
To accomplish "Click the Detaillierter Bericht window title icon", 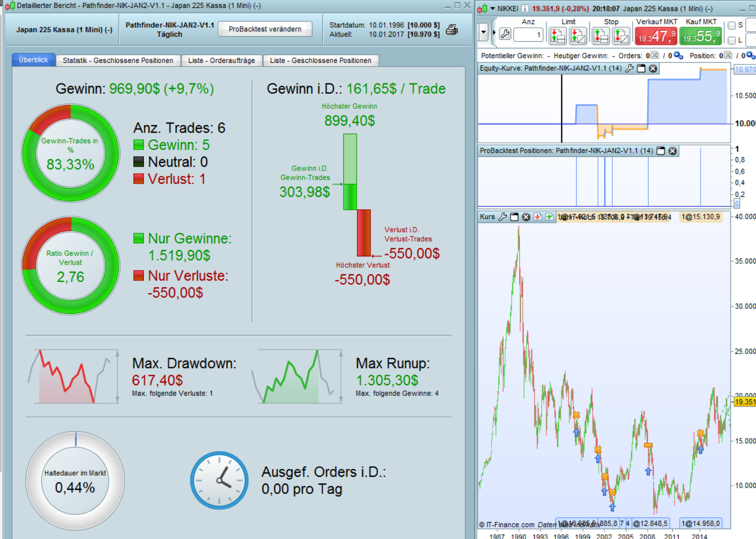I will pyautogui.click(x=9, y=6).
